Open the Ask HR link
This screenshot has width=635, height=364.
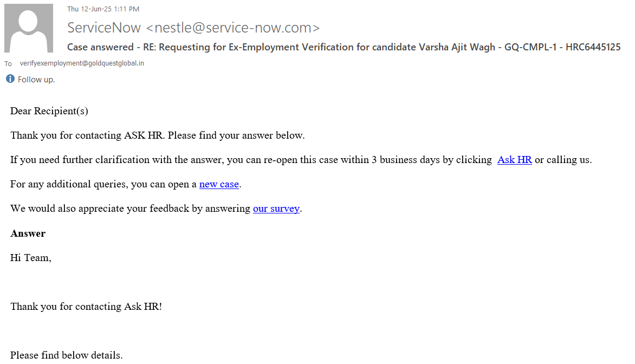(x=514, y=160)
